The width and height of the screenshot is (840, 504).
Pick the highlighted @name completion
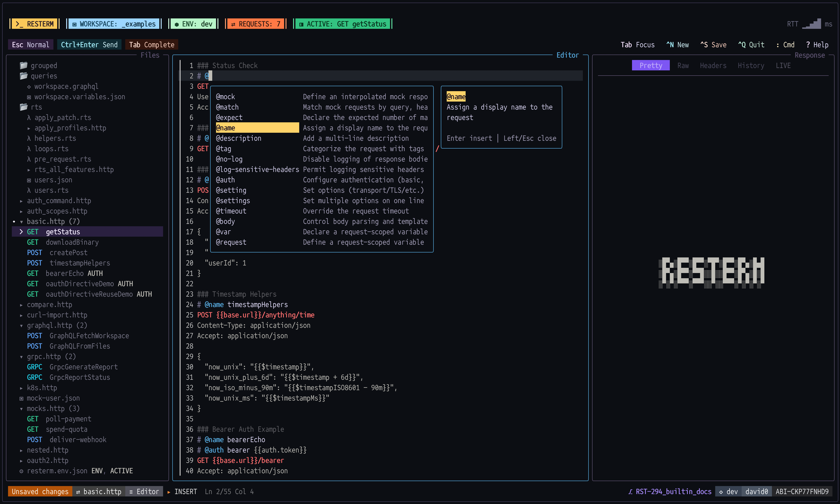pos(322,128)
